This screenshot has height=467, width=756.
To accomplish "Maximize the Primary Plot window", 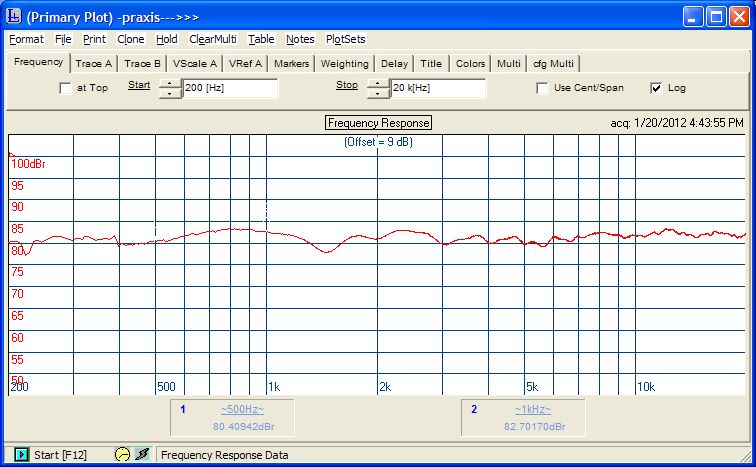I will coord(716,17).
